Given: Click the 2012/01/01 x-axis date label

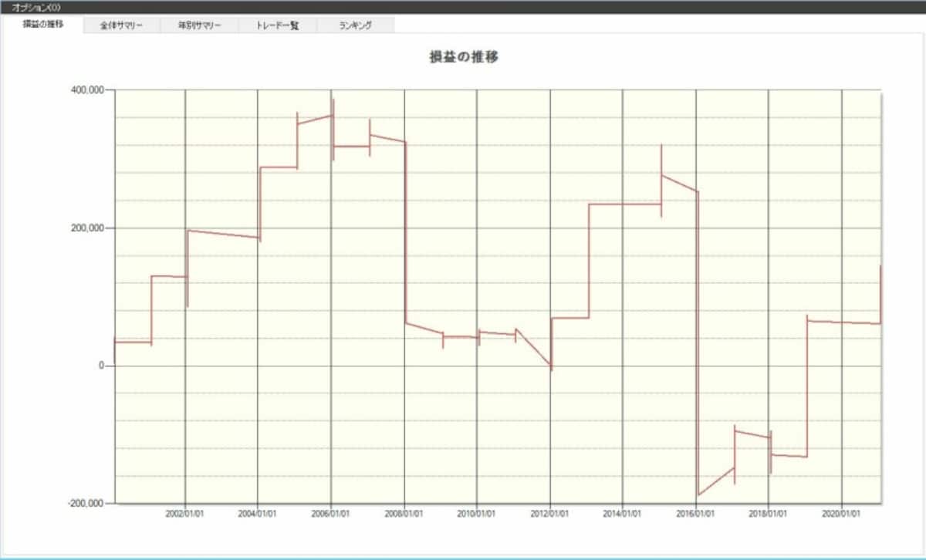Looking at the screenshot, I should [550, 513].
